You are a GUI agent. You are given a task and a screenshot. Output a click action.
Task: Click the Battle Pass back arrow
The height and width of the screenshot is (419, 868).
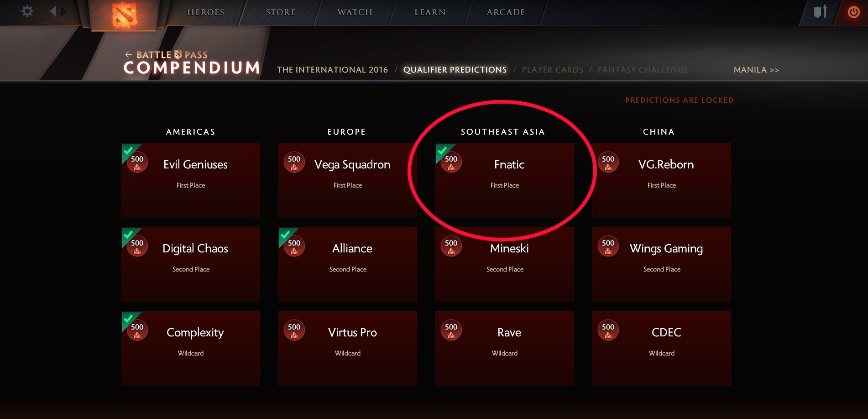point(129,55)
